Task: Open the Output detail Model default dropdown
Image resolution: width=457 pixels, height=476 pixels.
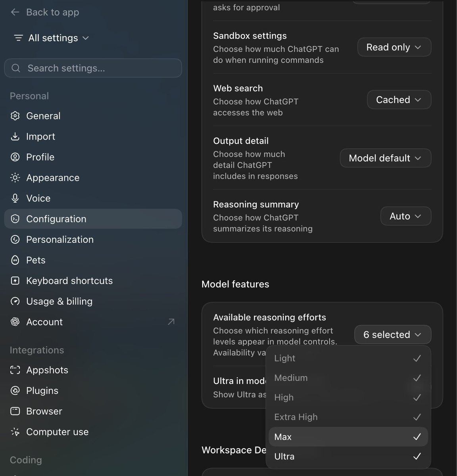Action: [385, 158]
